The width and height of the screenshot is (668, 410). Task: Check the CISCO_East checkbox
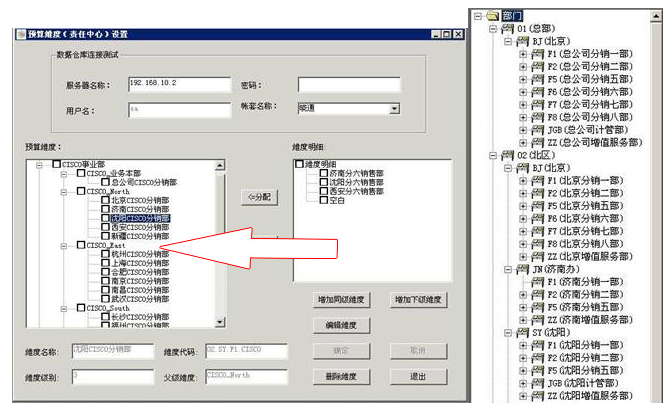81,245
